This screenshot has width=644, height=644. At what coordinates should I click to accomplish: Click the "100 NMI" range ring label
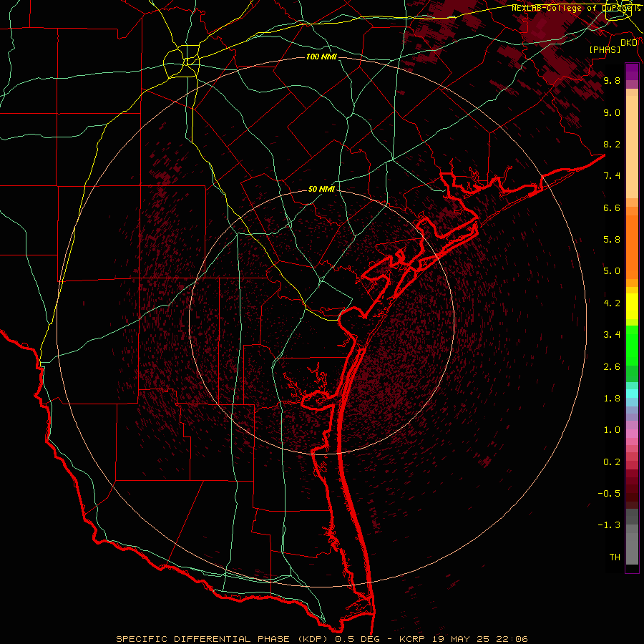321,57
